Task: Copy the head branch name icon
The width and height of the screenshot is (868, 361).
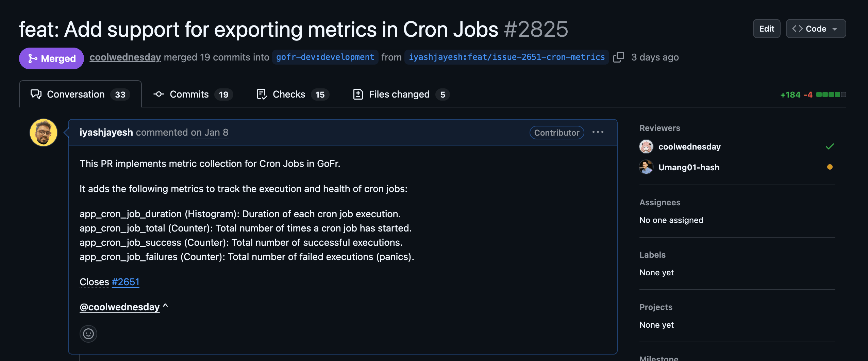Action: (x=618, y=57)
